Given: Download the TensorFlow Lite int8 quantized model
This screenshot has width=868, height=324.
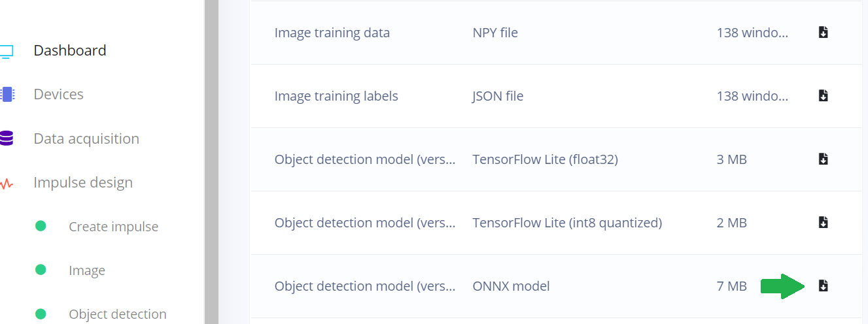Looking at the screenshot, I should (x=824, y=222).
